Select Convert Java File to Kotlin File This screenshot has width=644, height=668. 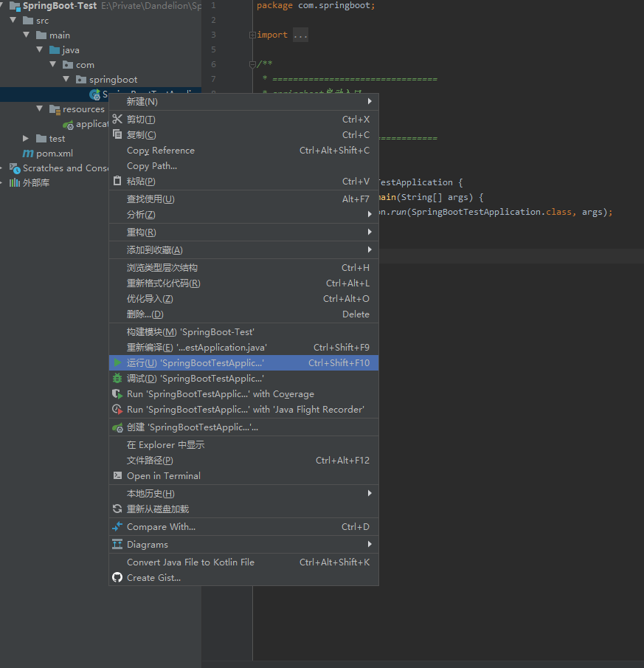click(190, 562)
